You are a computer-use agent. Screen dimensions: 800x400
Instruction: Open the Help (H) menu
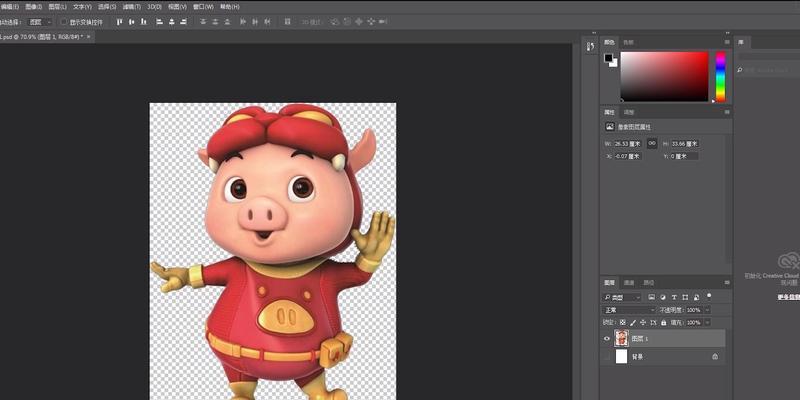tap(230, 7)
